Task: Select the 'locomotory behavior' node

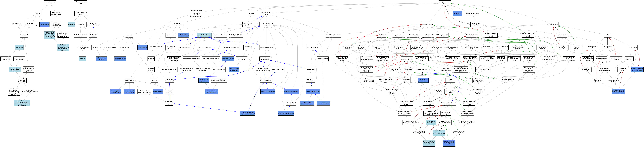Action: [110, 47]
